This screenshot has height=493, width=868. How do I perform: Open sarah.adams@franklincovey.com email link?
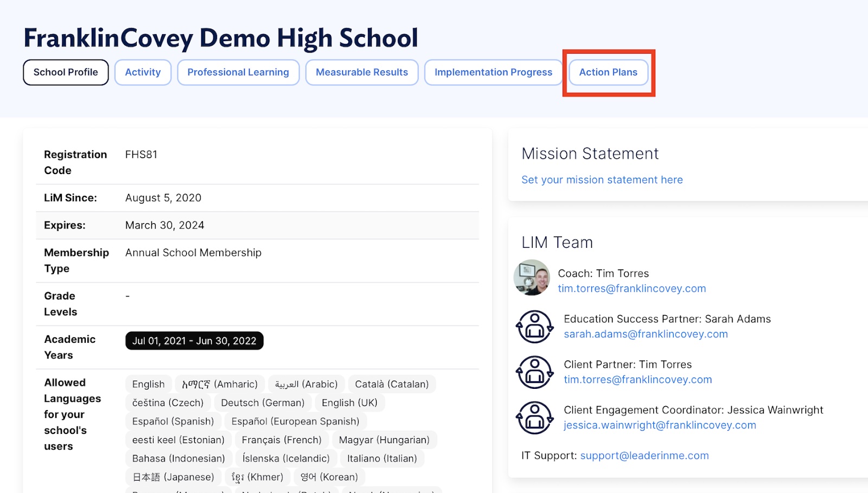coord(646,334)
